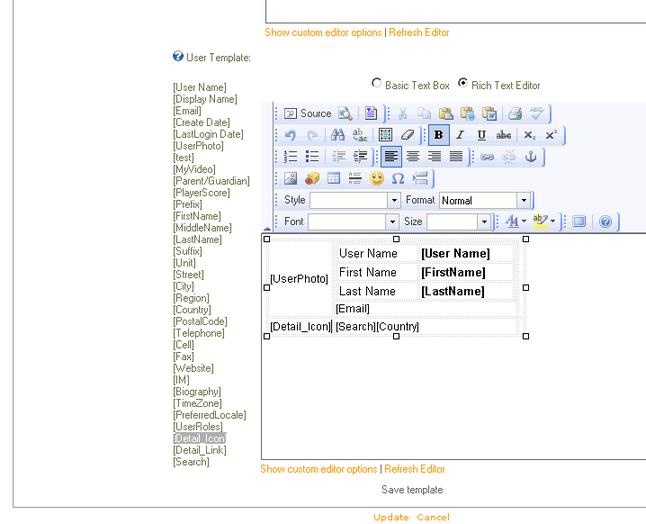The image size is (646, 524).
Task: Click Save template
Action: pyautogui.click(x=412, y=489)
